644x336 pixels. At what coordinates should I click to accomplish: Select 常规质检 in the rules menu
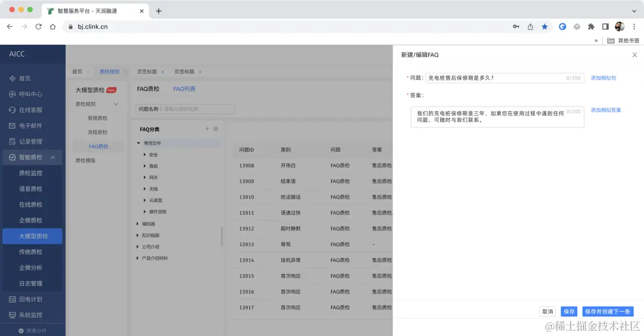pyautogui.click(x=97, y=118)
